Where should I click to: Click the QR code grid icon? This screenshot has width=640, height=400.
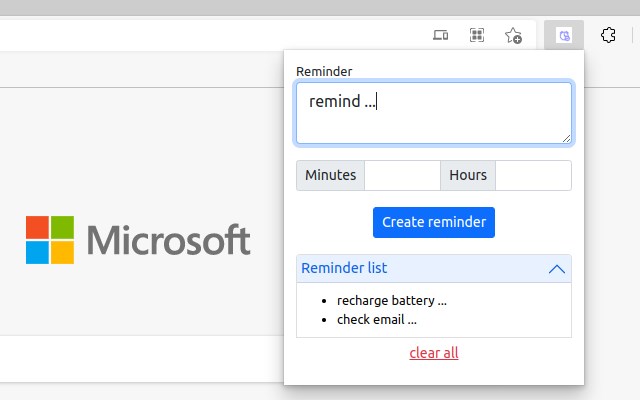pyautogui.click(x=477, y=36)
